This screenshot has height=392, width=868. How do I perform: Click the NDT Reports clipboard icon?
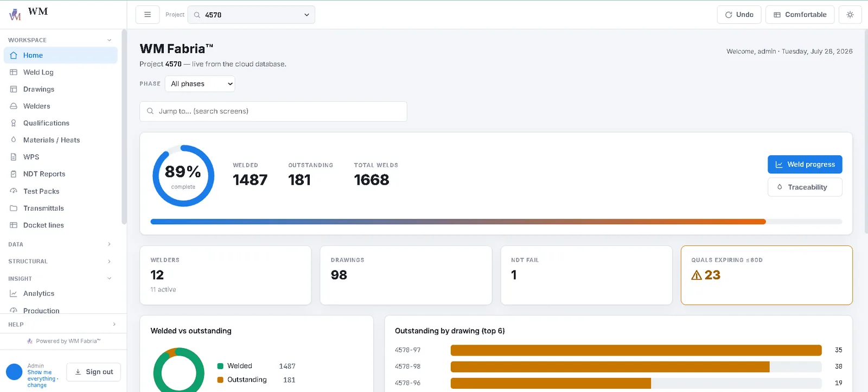[x=14, y=174]
